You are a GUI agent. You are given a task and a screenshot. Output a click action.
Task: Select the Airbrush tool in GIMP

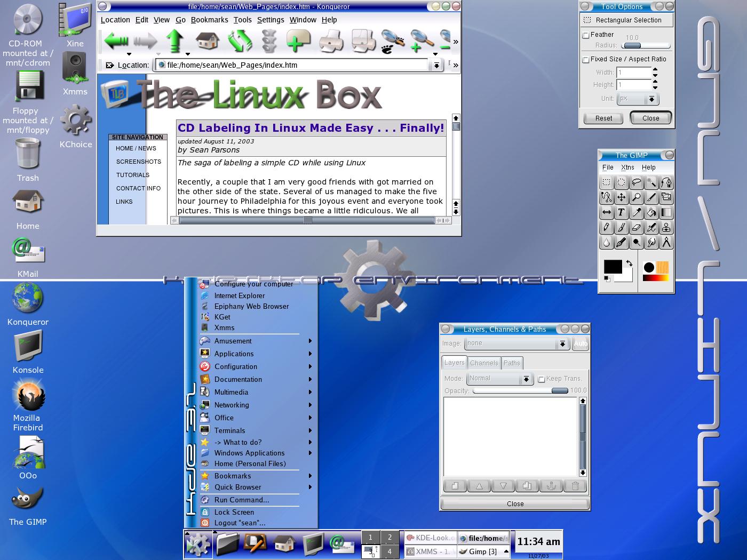click(651, 227)
